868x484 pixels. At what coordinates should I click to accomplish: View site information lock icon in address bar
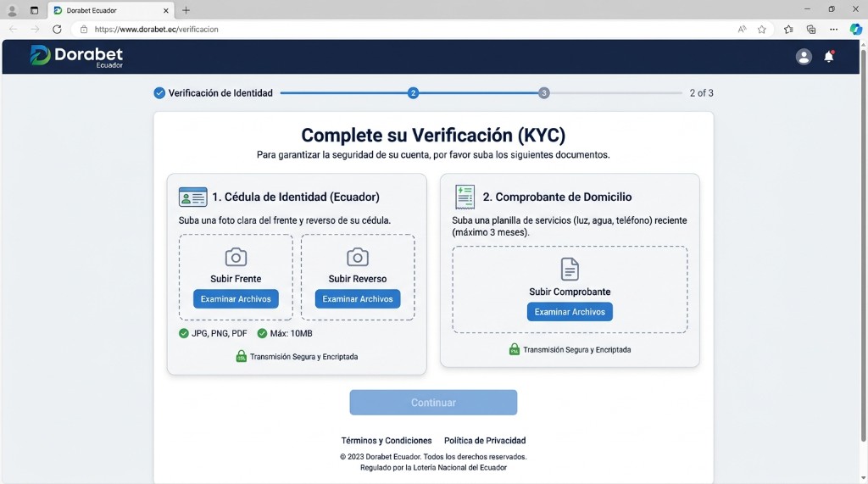pos(84,30)
